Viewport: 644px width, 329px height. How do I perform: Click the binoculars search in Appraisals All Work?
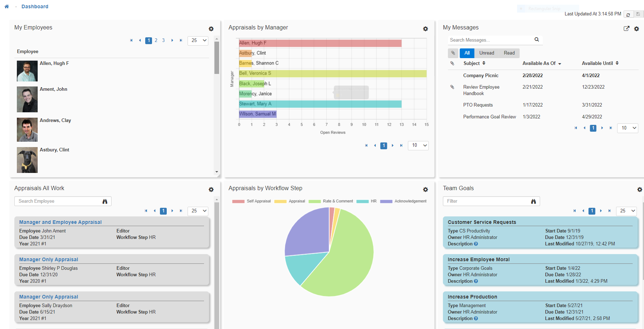(105, 201)
